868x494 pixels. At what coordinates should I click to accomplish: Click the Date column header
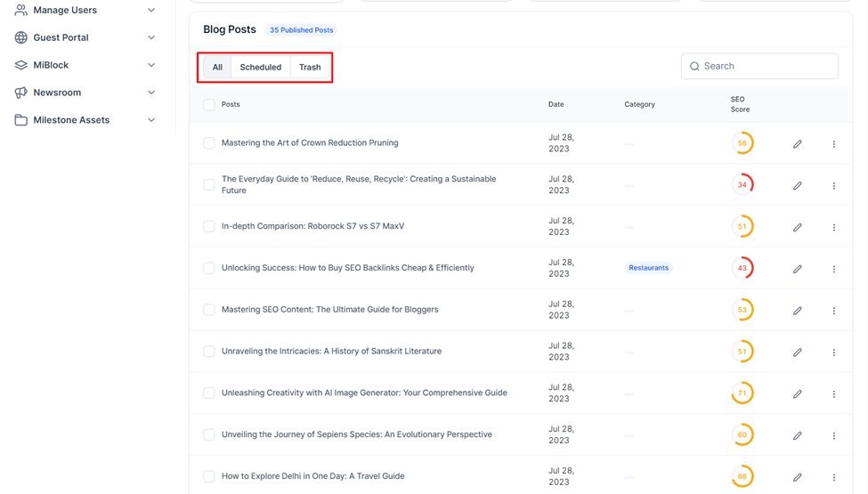pyautogui.click(x=556, y=104)
